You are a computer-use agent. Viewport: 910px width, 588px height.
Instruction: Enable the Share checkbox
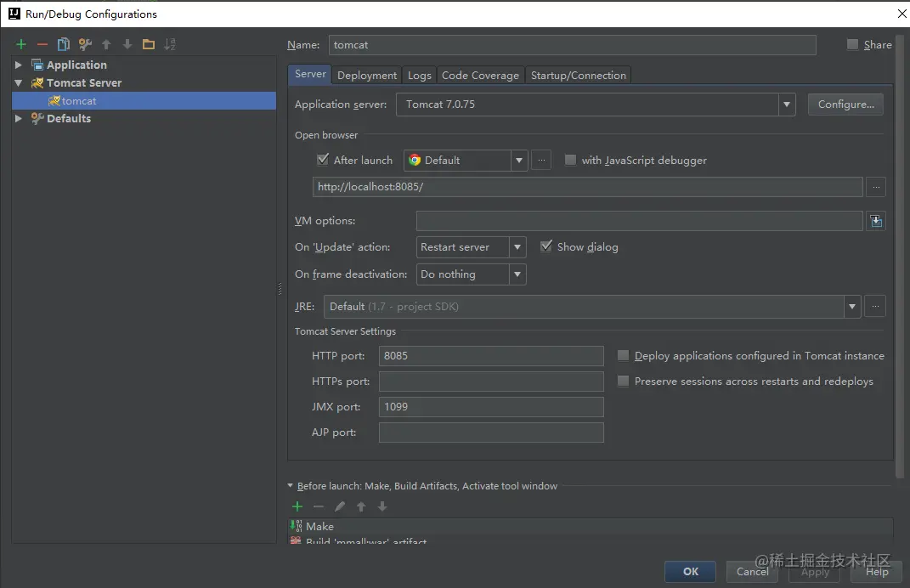point(852,44)
